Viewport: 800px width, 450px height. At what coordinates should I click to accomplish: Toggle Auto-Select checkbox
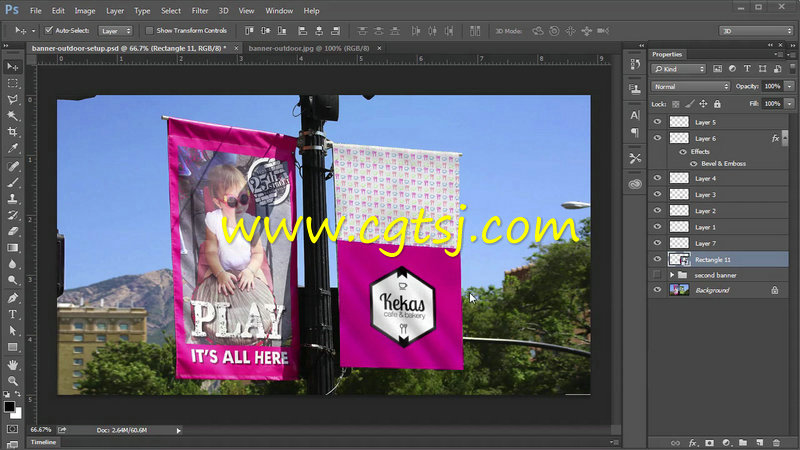point(49,31)
